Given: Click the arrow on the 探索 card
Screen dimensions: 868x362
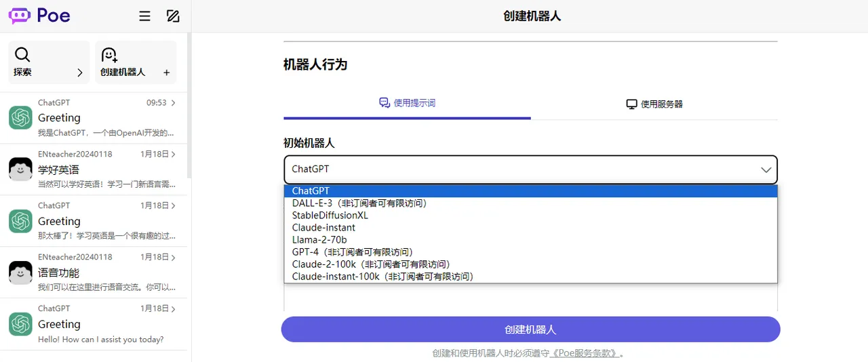Looking at the screenshot, I should (80, 73).
